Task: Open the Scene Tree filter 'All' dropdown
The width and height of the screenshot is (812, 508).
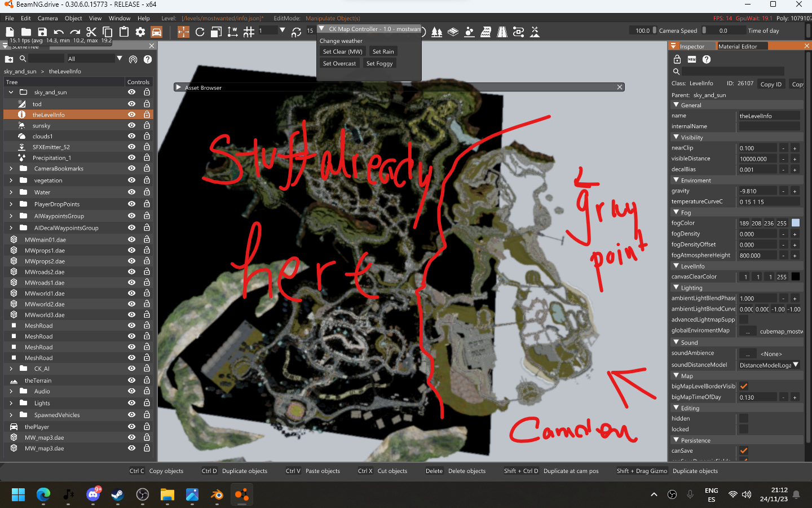Action: click(x=95, y=59)
